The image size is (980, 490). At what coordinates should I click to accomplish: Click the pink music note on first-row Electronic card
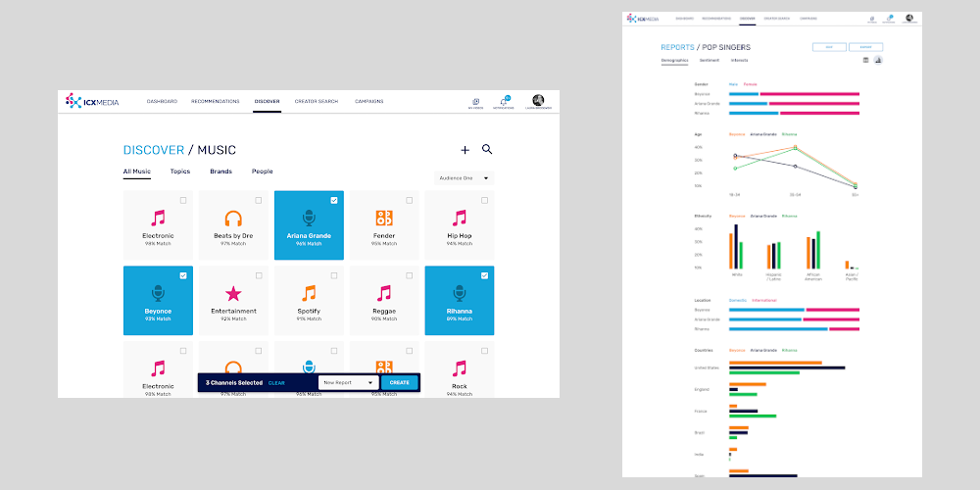point(158,219)
